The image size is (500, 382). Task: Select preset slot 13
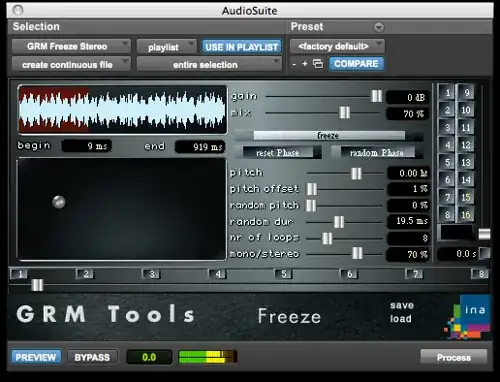coord(466,162)
